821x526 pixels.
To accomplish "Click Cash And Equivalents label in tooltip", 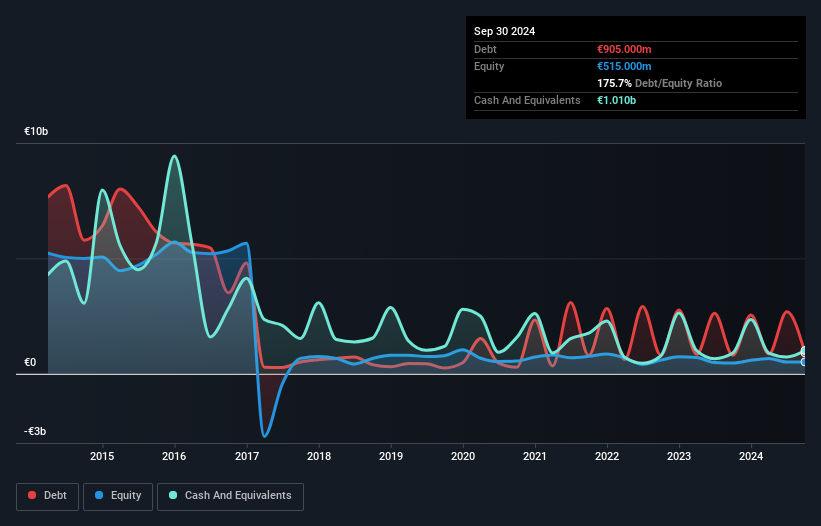I will click(x=527, y=100).
